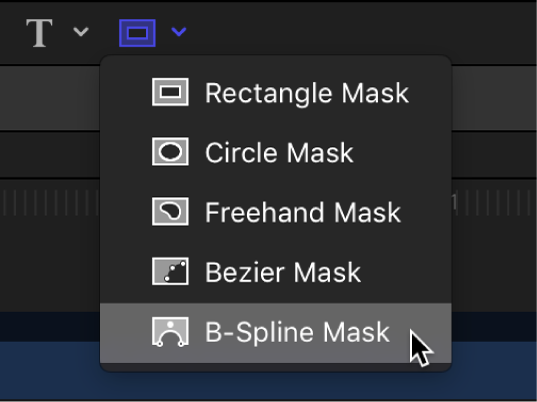Select the Text tool T icon

39,33
